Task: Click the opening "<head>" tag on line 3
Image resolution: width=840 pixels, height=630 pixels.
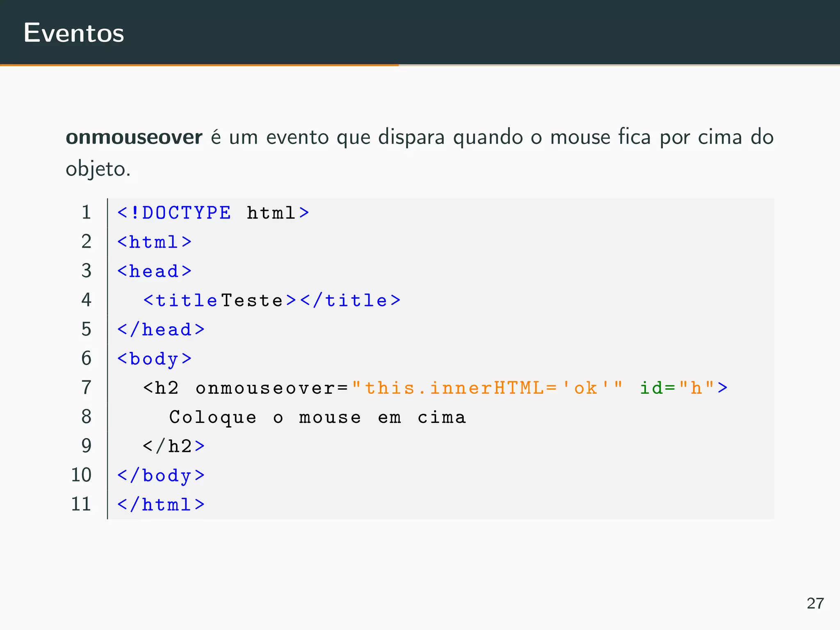Action: pyautogui.click(x=154, y=271)
